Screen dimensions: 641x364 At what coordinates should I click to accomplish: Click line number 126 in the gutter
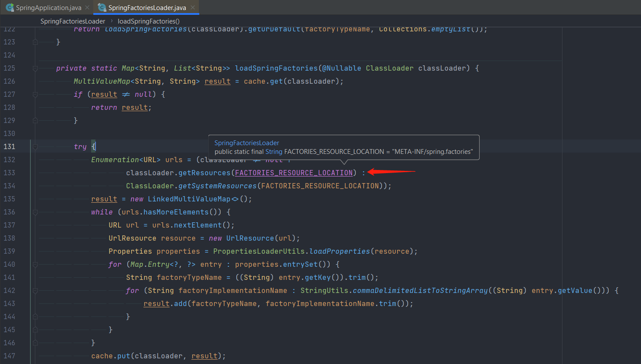pyautogui.click(x=9, y=81)
